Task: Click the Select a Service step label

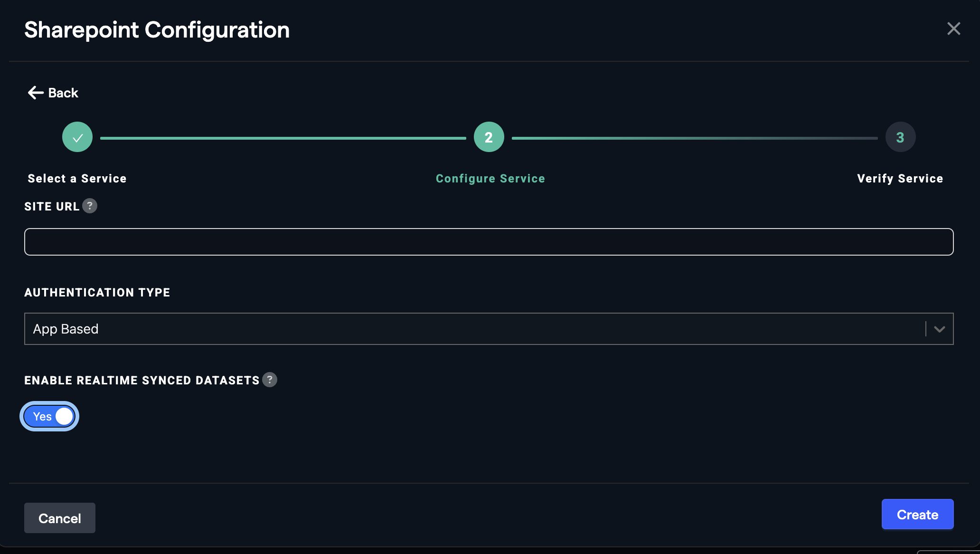Action: point(77,179)
